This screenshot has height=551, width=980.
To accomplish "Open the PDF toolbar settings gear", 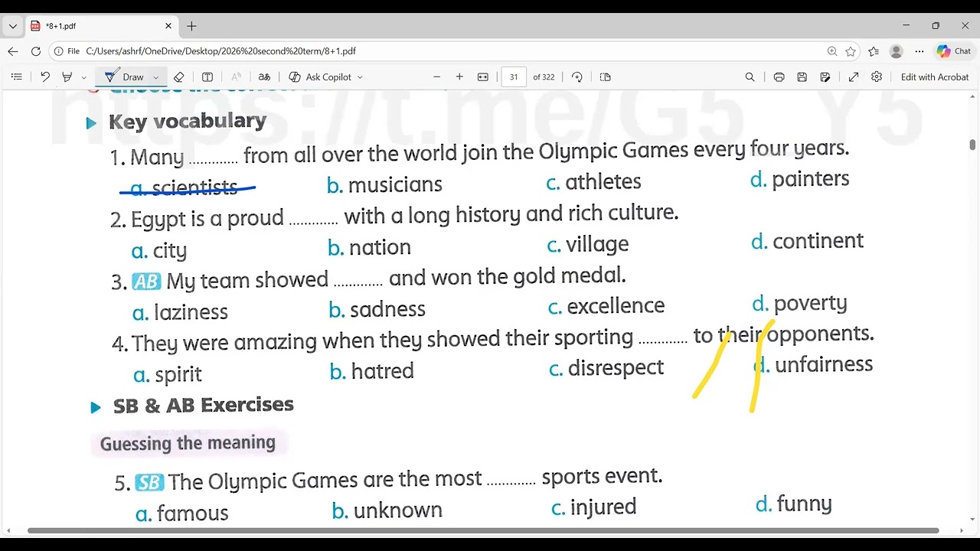I will click(x=877, y=77).
